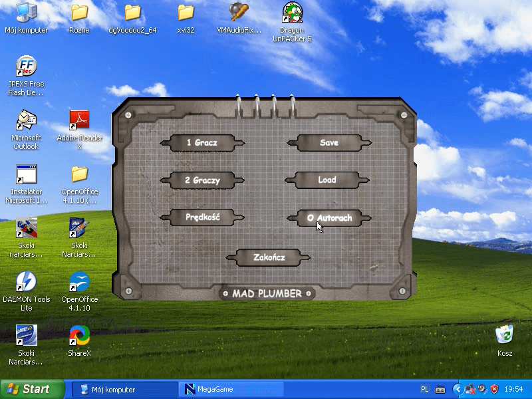Switch to MegaGame in the taskbar
This screenshot has height=399, width=532.
tap(231, 389)
